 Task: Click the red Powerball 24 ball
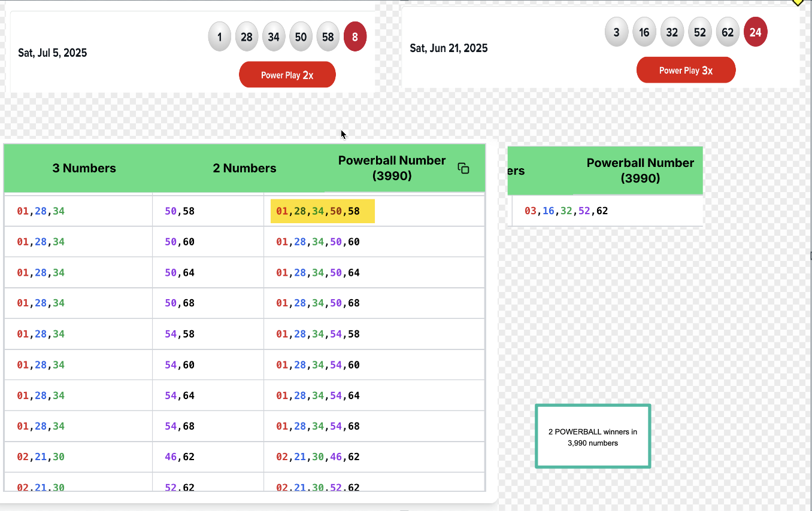click(x=755, y=32)
